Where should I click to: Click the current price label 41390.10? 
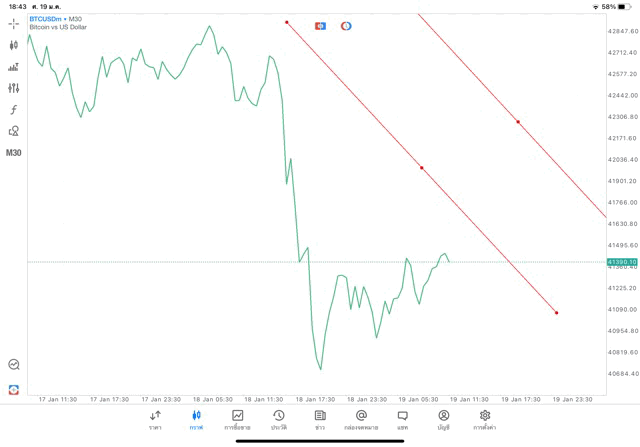621,262
